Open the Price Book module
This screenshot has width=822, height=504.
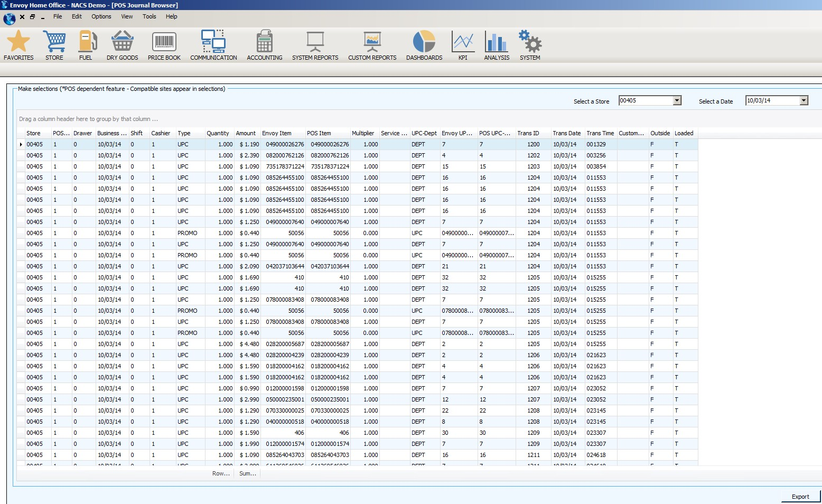pos(163,44)
